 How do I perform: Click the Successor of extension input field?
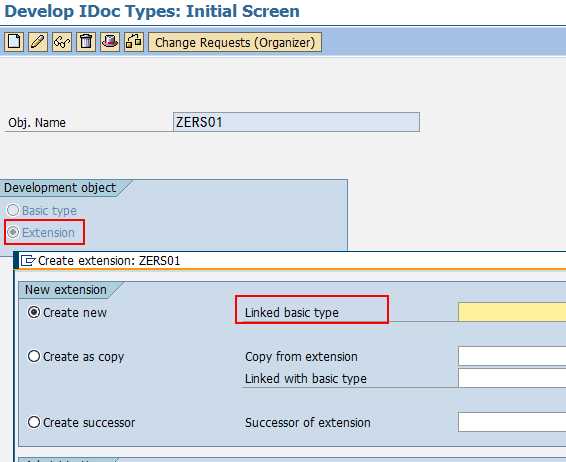click(512, 422)
